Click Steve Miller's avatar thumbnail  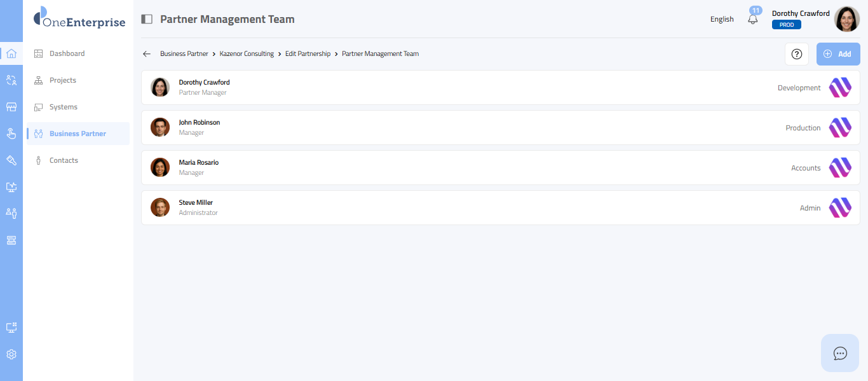(x=160, y=207)
